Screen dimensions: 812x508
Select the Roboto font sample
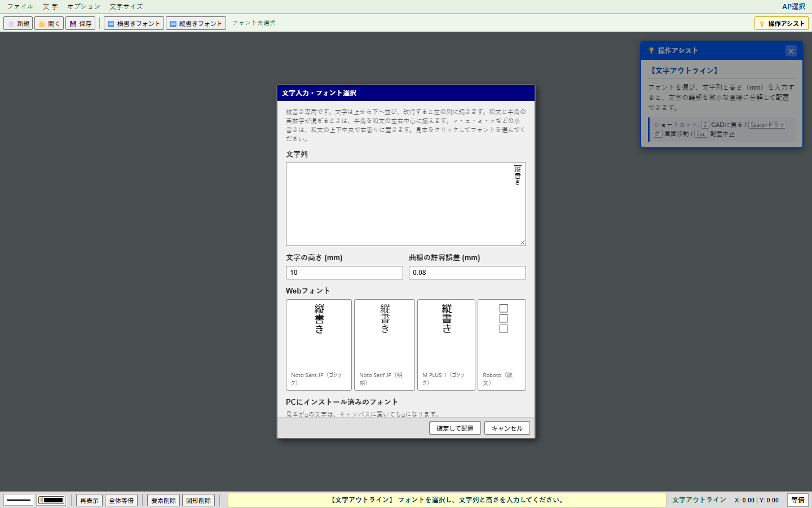(502, 345)
